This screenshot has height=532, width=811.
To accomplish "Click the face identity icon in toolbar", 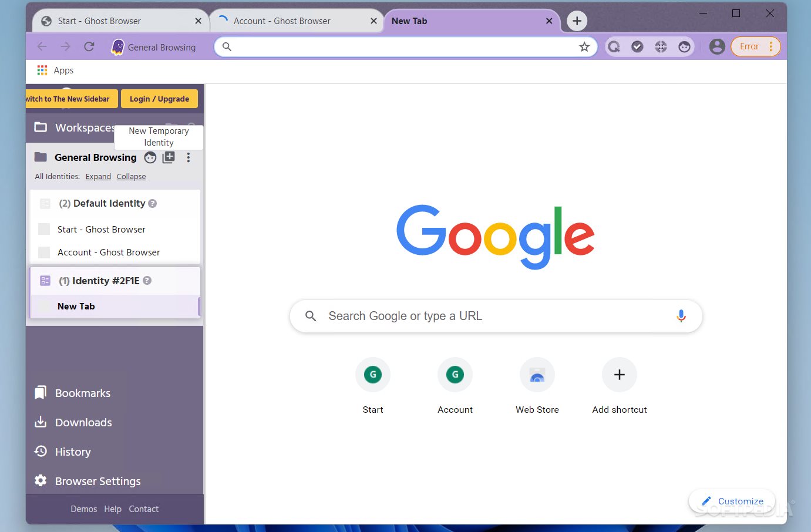I will point(684,46).
